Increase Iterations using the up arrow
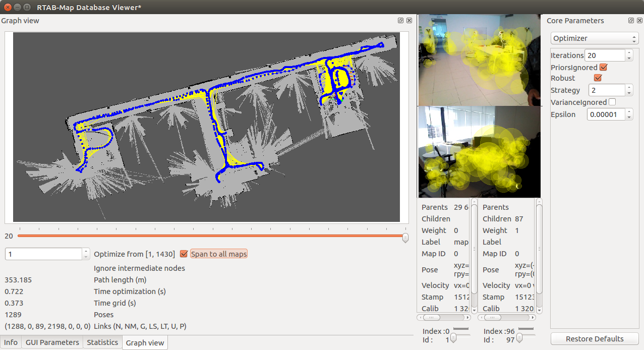This screenshot has height=350, width=644. (629, 52)
